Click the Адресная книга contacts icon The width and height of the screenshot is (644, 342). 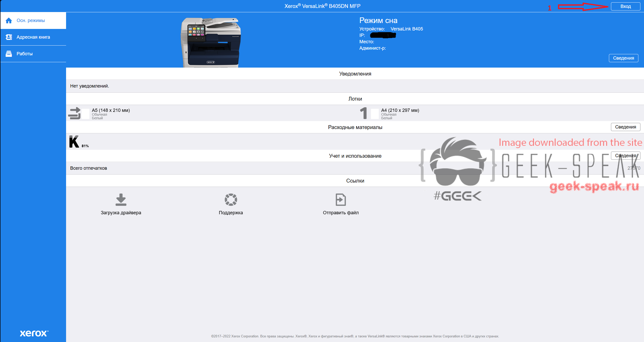pos(9,37)
